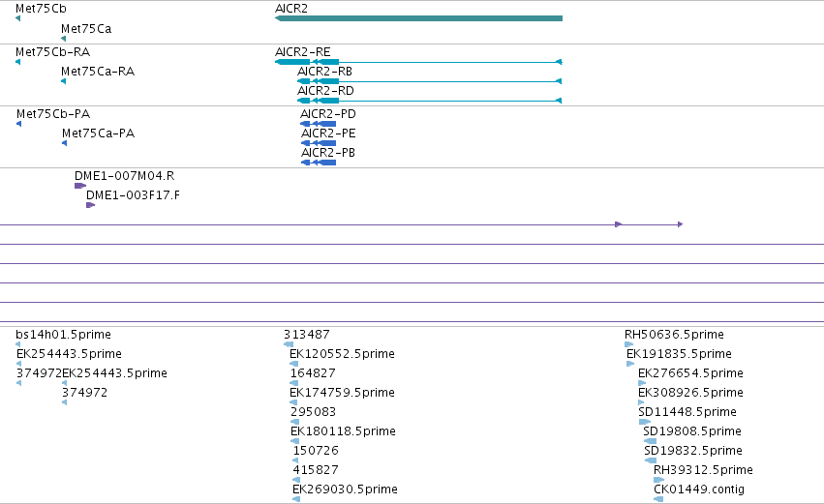Select the DME1-003F17.F purple arrow
Viewport: 824px width, 504px height.
pyautogui.click(x=90, y=205)
